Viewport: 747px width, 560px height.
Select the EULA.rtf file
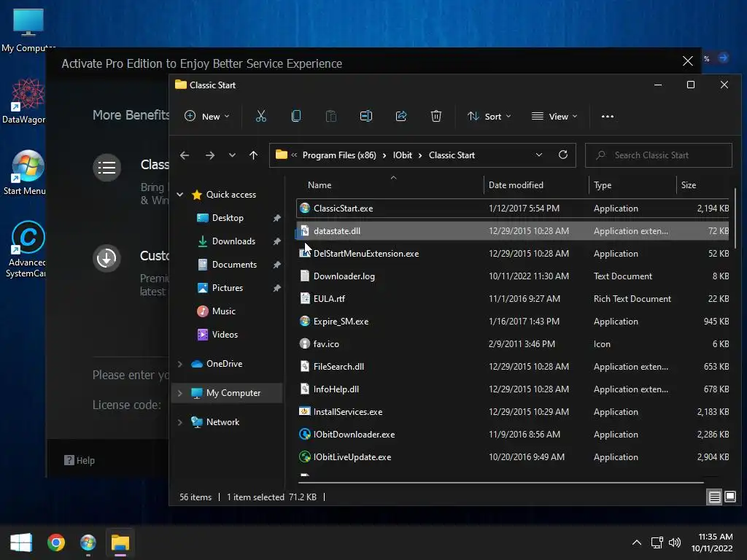[x=512, y=298]
